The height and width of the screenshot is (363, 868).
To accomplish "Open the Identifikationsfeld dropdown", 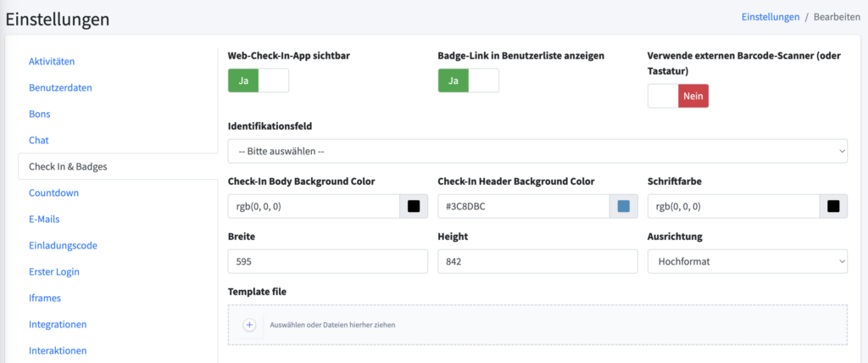I will coord(537,151).
